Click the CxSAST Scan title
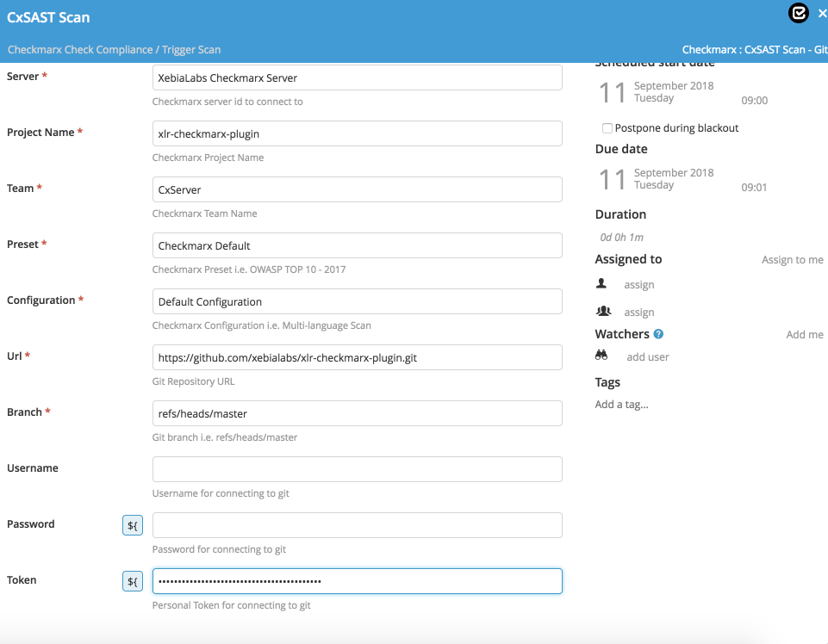828x644 pixels. click(48, 17)
